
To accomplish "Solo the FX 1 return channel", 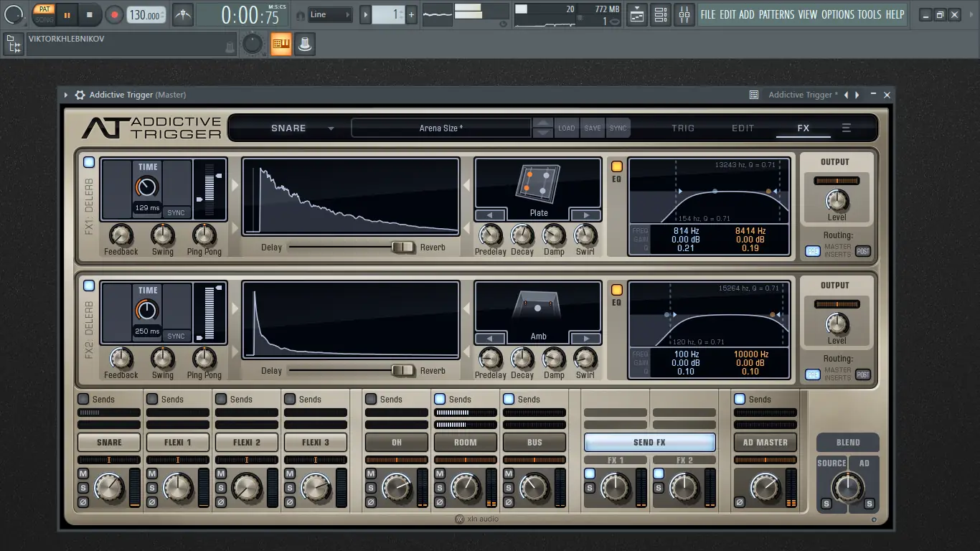I will [x=590, y=488].
